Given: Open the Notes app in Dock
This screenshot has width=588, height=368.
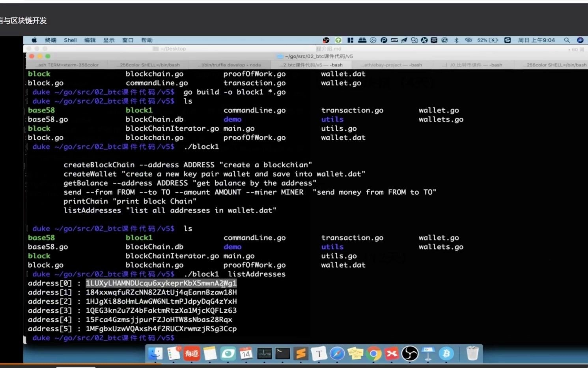Looking at the screenshot, I should 210,353.
